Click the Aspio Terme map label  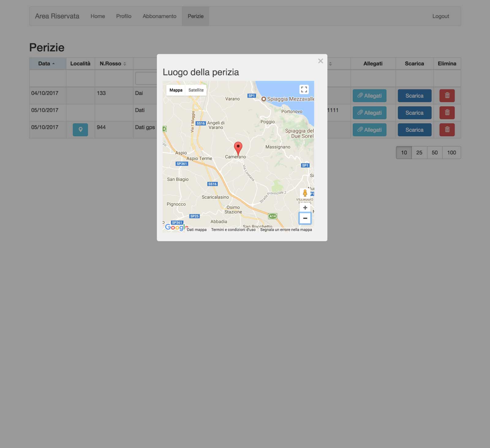199,159
